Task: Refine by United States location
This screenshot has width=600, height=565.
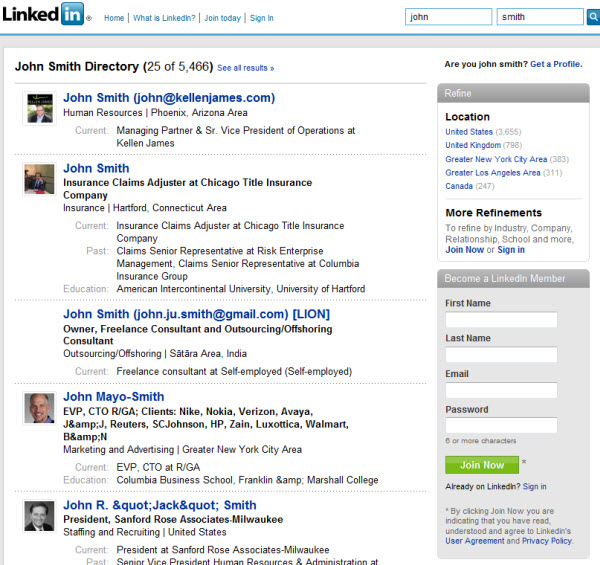Action: click(x=469, y=132)
